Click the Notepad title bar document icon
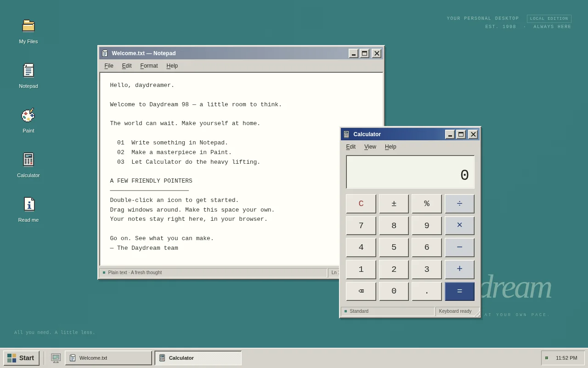 point(105,53)
